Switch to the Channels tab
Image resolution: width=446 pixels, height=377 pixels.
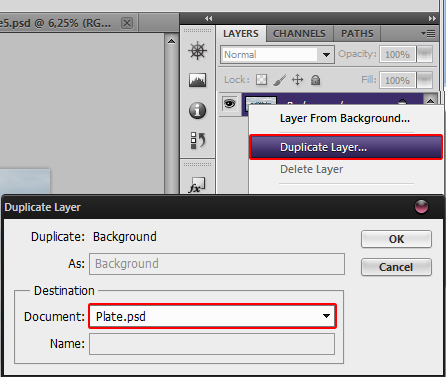coord(299,33)
